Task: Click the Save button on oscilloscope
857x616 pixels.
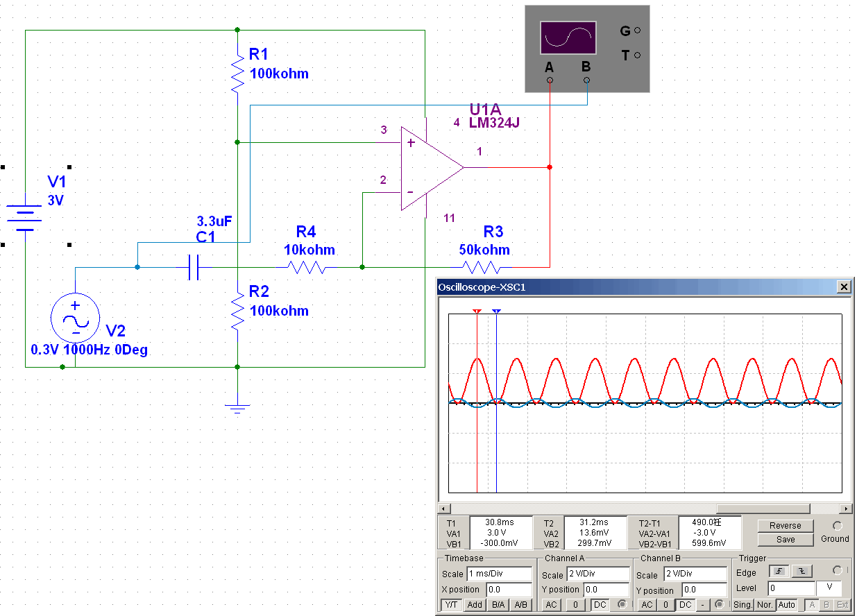Action: click(785, 539)
